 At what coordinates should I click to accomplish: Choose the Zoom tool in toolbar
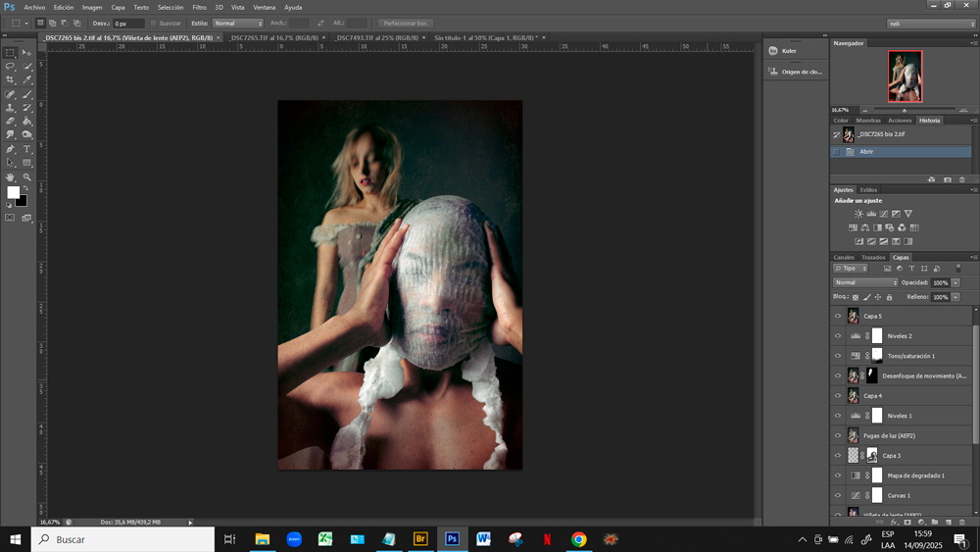tap(26, 177)
